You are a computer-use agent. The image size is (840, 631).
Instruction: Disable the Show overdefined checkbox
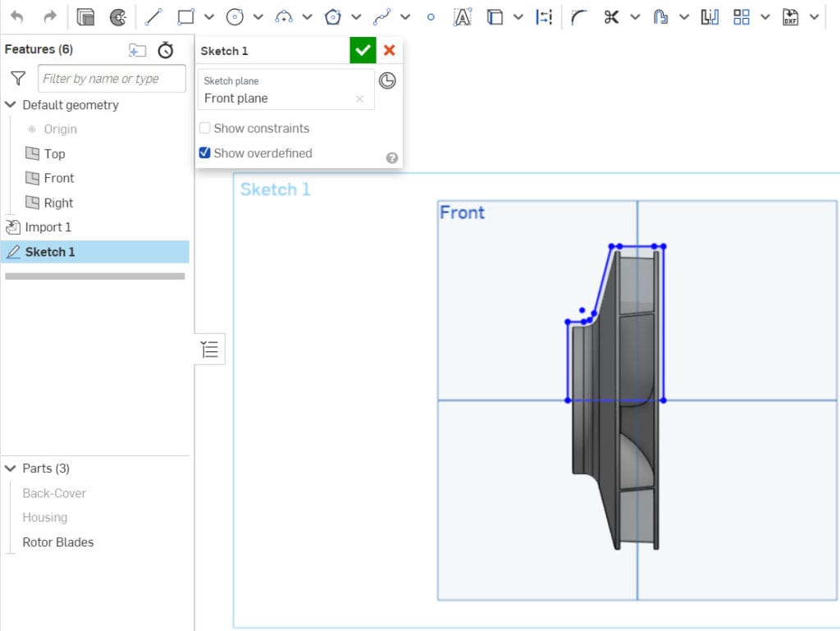(x=204, y=153)
